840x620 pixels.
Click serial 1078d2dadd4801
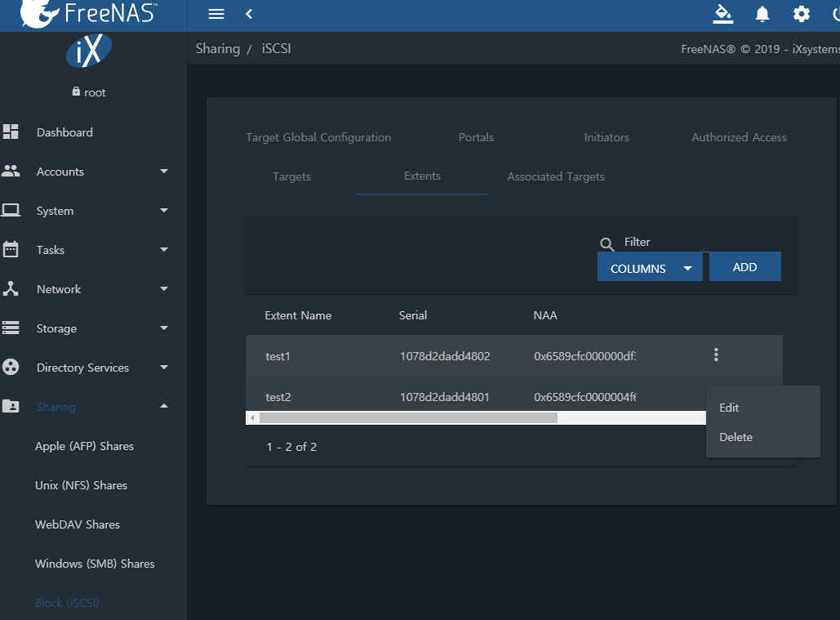click(x=445, y=397)
